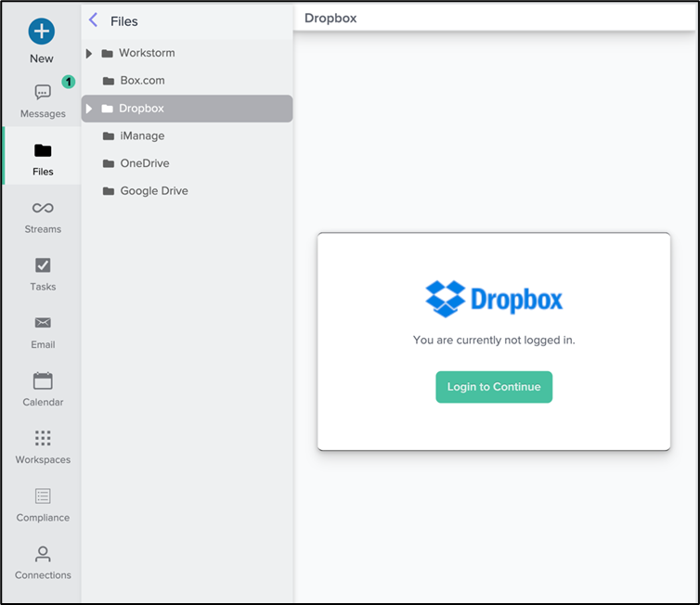This screenshot has width=700, height=605.
Task: Select iManage in the files list
Action: tap(142, 135)
